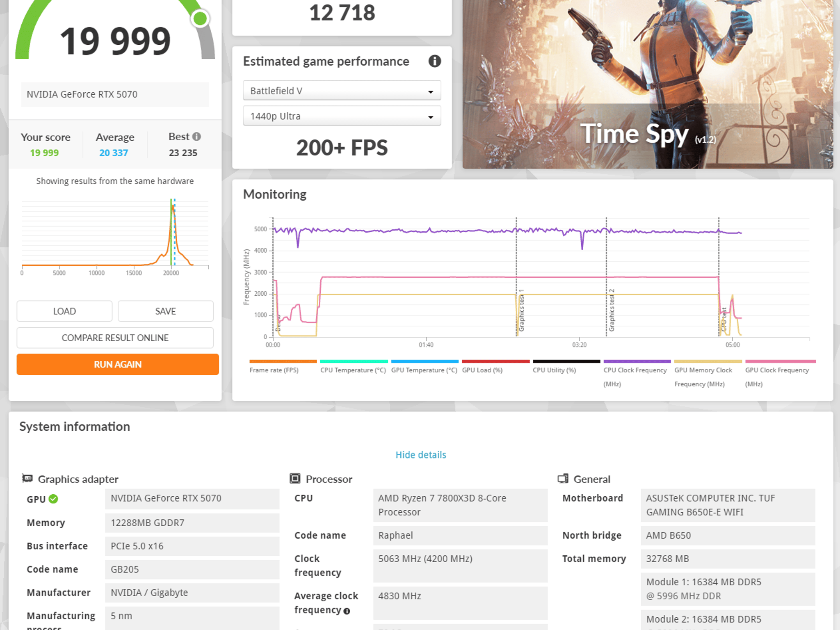840x630 pixels.
Task: Click the System information heading
Action: click(75, 427)
